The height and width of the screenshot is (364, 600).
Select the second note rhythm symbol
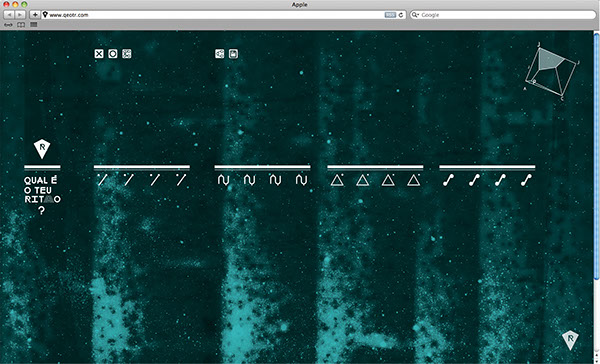(474, 180)
